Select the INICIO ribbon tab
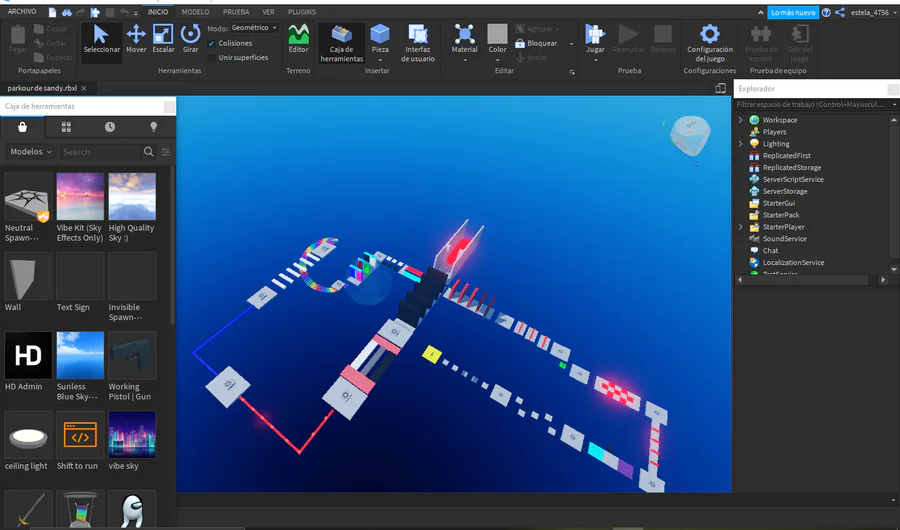This screenshot has height=530, width=900. tap(158, 11)
